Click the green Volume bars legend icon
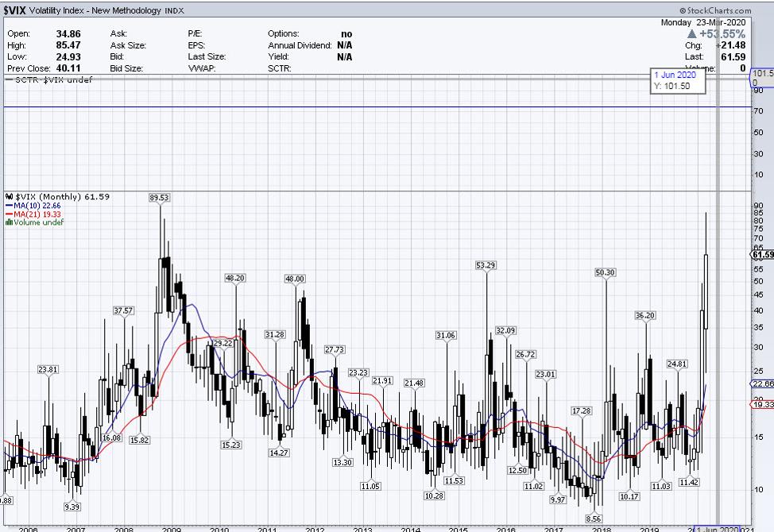This screenshot has width=774, height=532. [x=8, y=222]
